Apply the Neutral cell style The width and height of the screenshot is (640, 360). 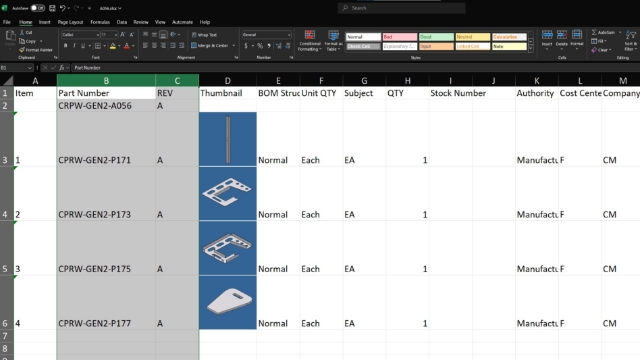click(x=473, y=37)
